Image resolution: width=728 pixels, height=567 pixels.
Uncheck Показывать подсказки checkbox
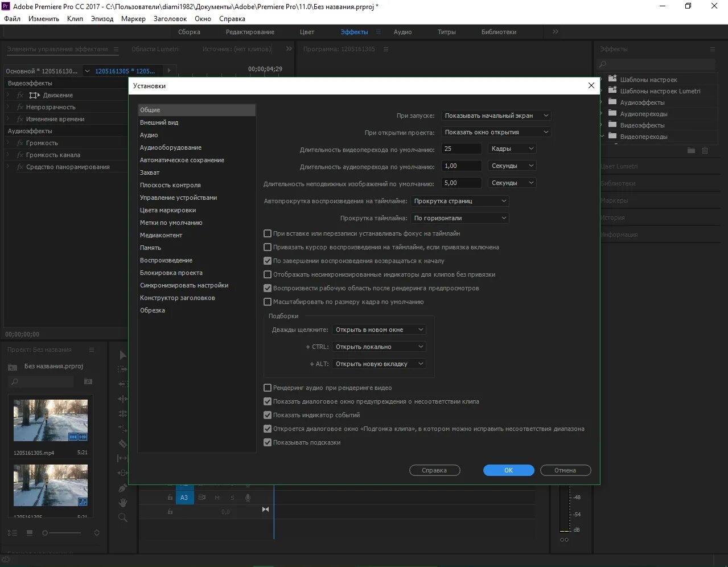coord(268,442)
